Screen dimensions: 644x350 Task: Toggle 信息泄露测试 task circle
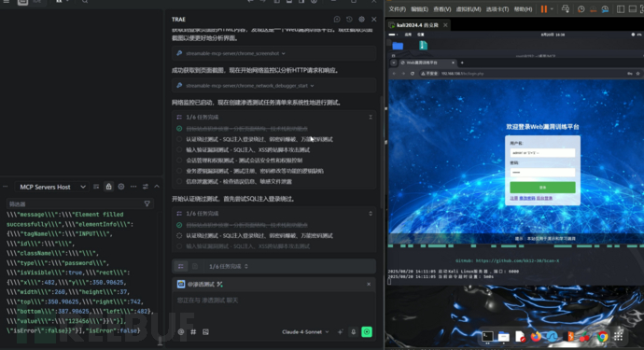click(179, 181)
